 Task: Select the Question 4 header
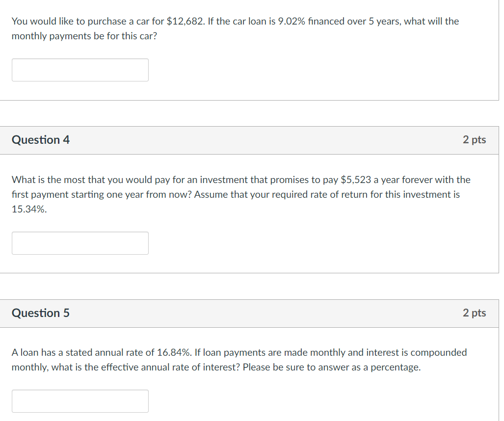click(x=41, y=140)
